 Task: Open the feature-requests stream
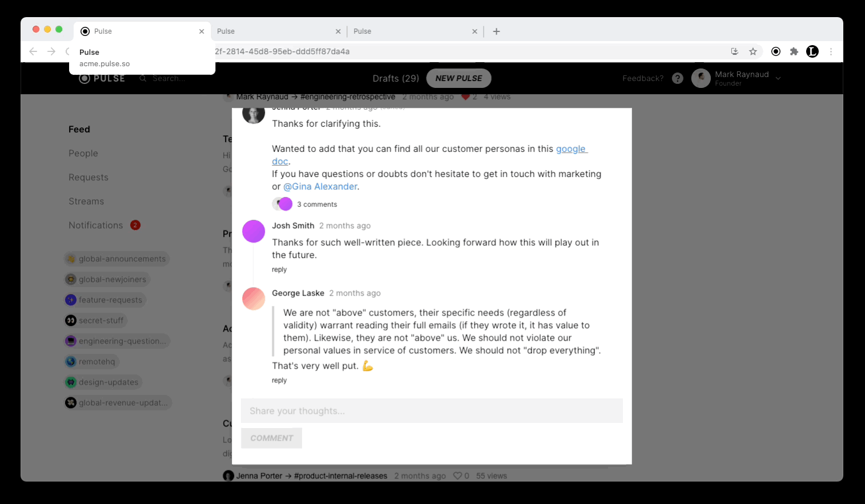110,300
